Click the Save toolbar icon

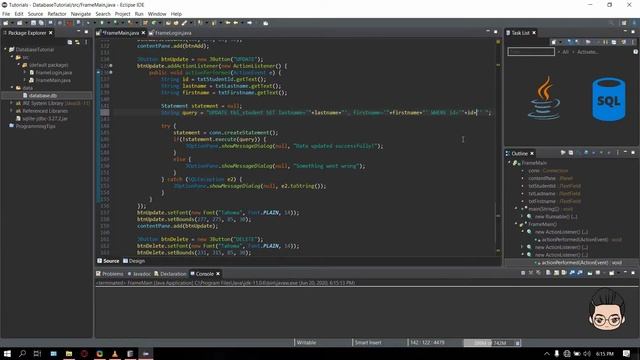coord(33,23)
